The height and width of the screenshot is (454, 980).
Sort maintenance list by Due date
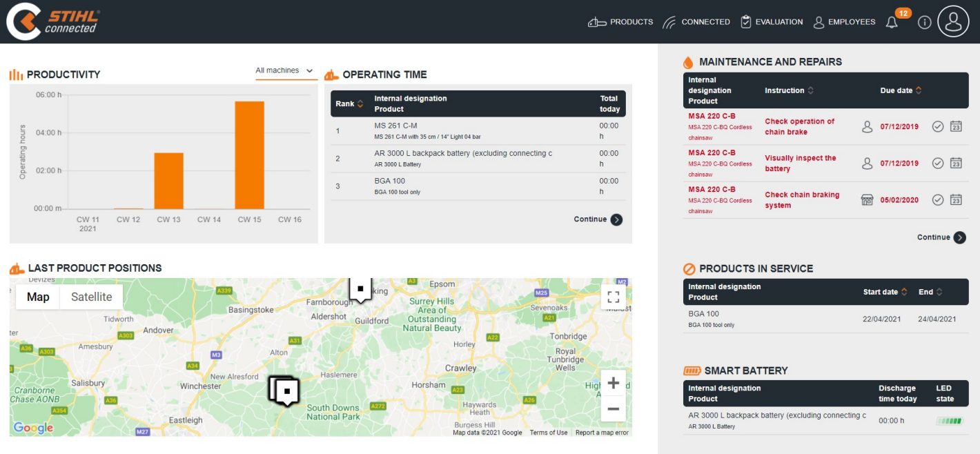(x=901, y=90)
